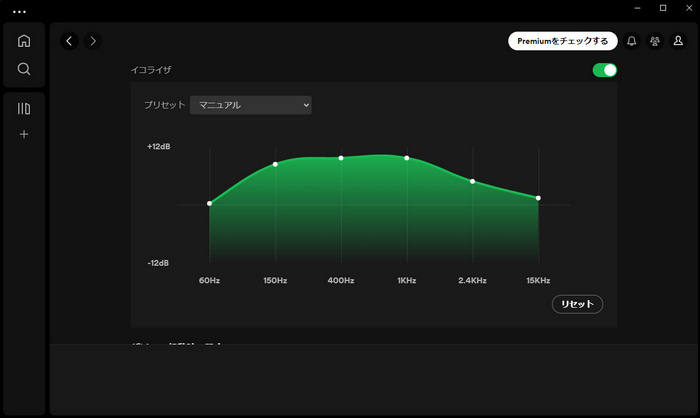Click the 150Hz equalizer handle
Viewport: 700px width, 418px height.
click(x=275, y=164)
